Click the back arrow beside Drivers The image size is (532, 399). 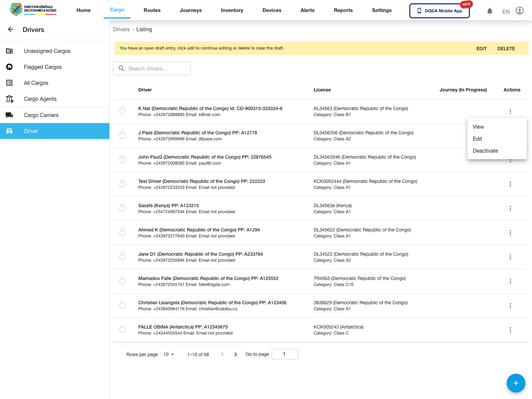click(11, 30)
